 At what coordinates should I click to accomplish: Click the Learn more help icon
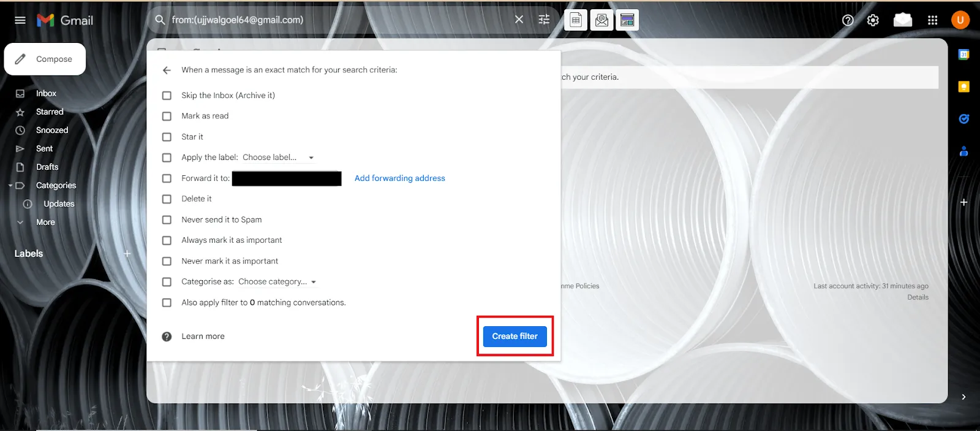pyautogui.click(x=167, y=337)
